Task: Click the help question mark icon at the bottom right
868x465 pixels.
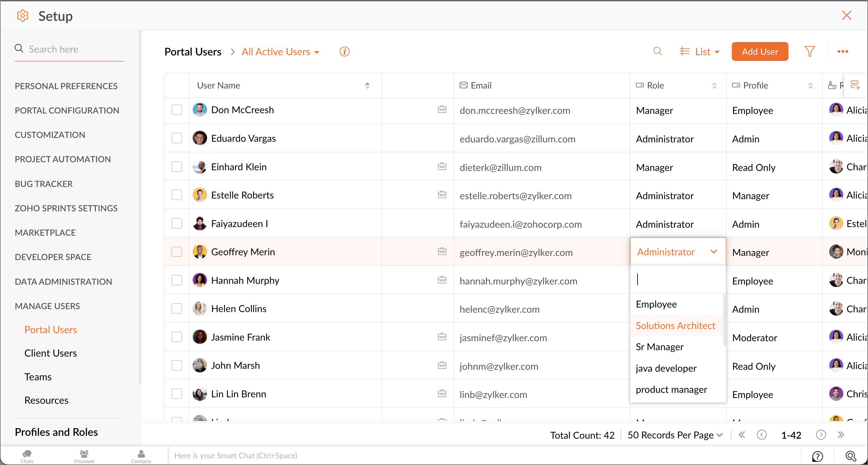Action: click(817, 456)
